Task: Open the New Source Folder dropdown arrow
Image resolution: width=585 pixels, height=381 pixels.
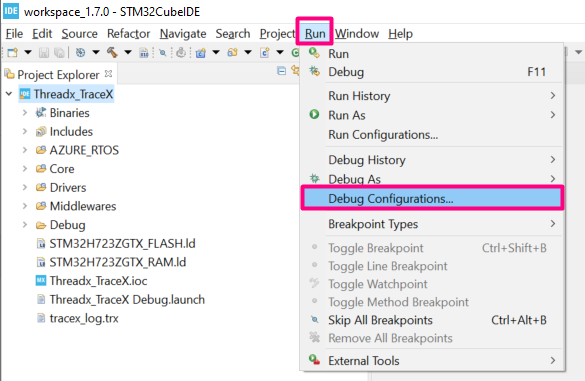Action: click(x=248, y=53)
